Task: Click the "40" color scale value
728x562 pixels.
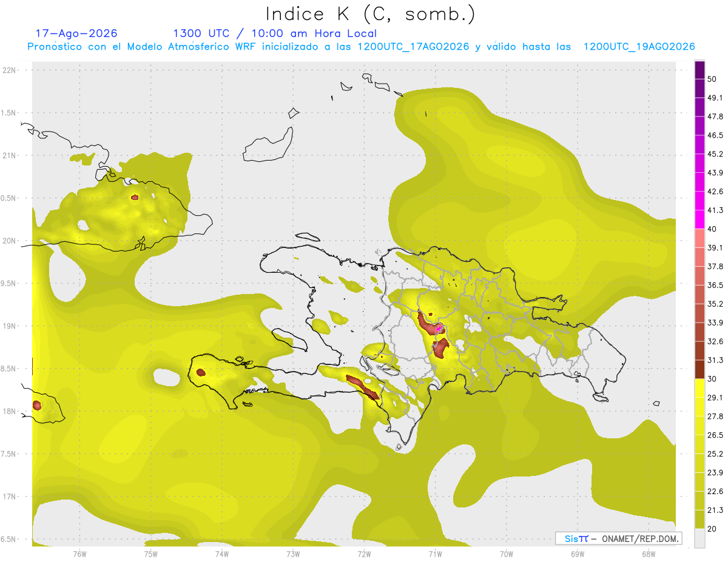Action: tap(713, 229)
